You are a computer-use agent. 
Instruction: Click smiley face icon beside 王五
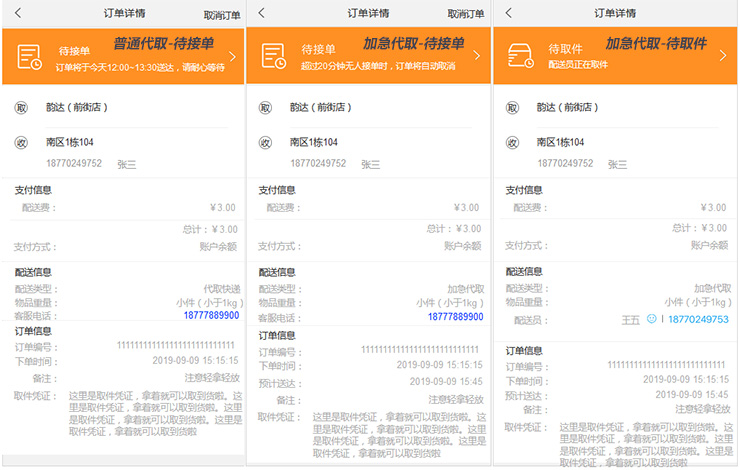coord(651,320)
